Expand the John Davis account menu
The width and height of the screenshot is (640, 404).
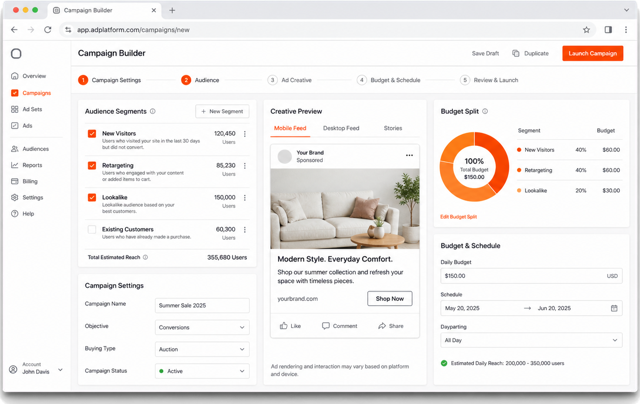point(60,370)
